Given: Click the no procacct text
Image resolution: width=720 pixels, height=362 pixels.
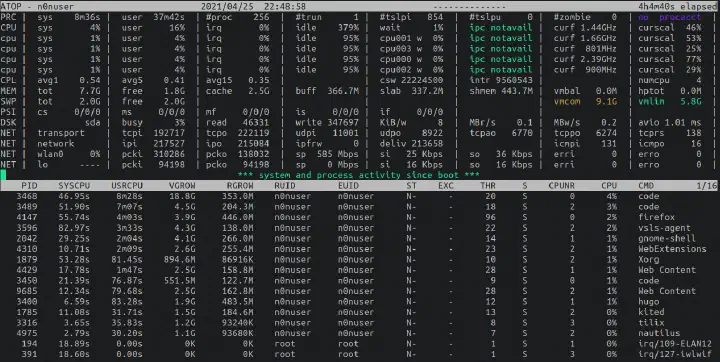Looking at the screenshot, I should click(670, 17).
